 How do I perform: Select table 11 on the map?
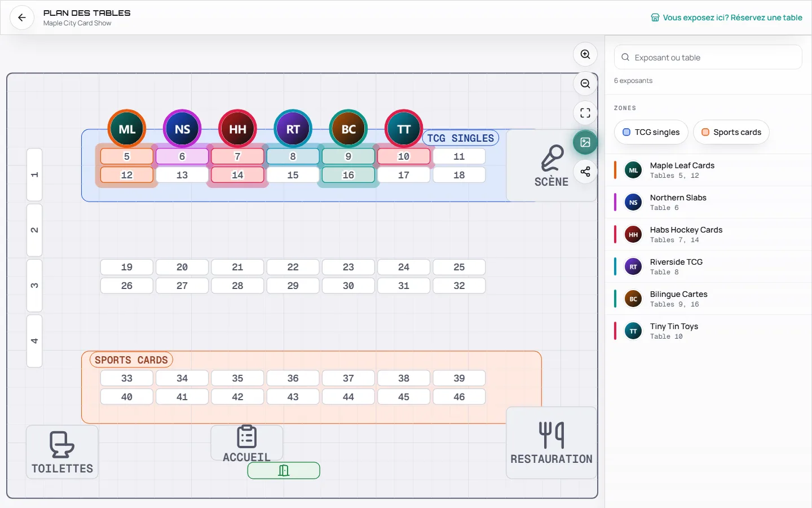coord(459,156)
